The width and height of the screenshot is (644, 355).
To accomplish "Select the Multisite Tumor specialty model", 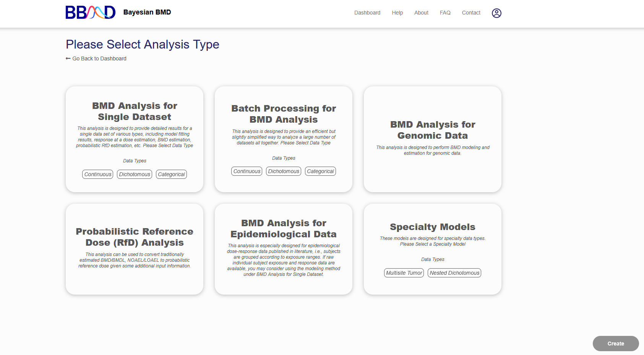I will (404, 273).
